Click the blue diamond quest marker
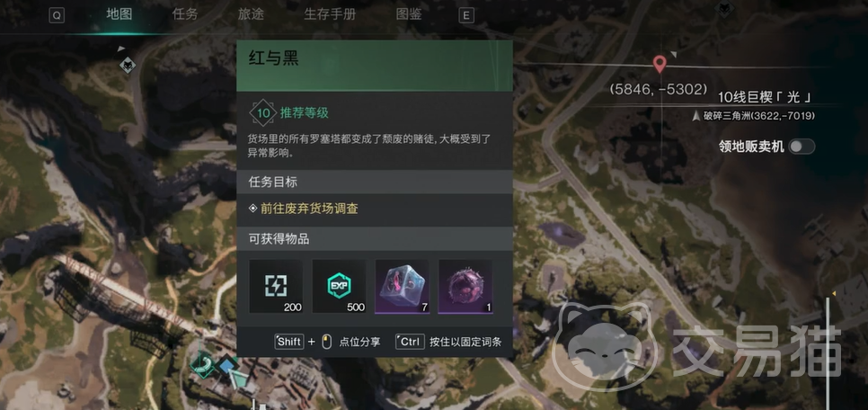Viewport: 868px width, 410px height. click(x=226, y=366)
